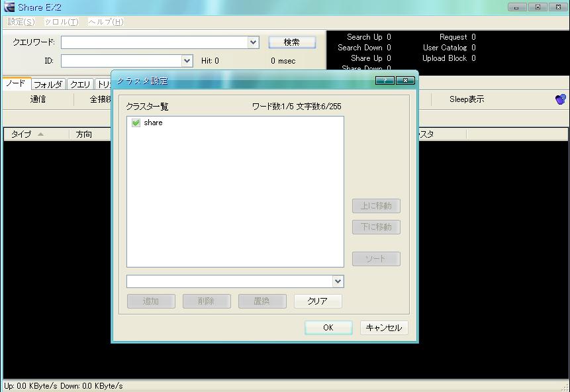This screenshot has width=570, height=392.
Task: Open the ヘルプ(H) menu
Action: pos(106,22)
